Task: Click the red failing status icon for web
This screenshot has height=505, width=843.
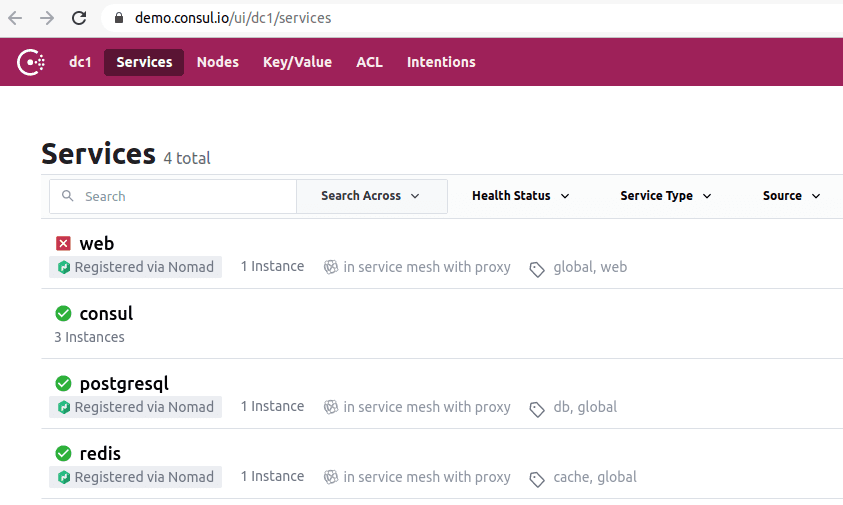Action: [63, 244]
